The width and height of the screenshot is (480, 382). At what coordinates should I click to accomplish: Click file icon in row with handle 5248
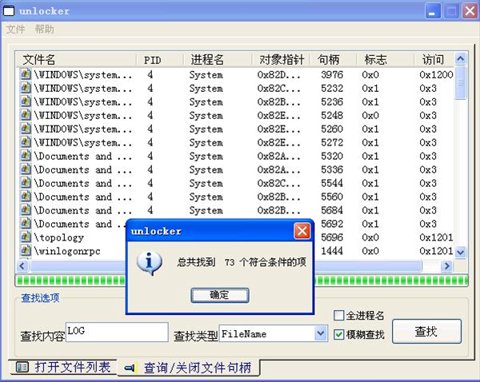pyautogui.click(x=25, y=115)
